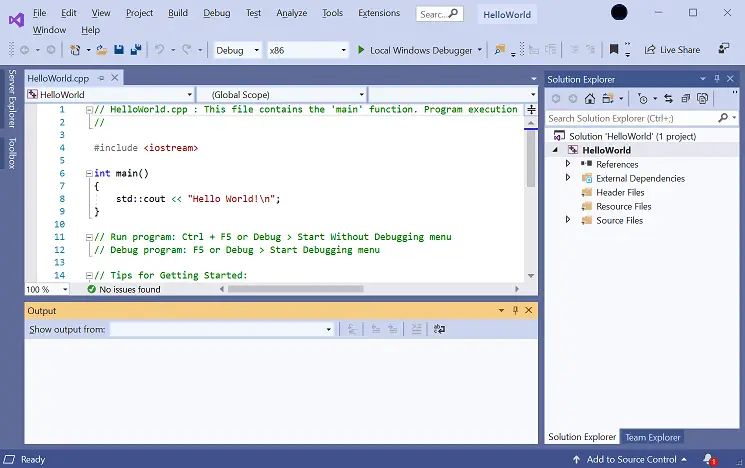Click the top Search box

(439, 14)
